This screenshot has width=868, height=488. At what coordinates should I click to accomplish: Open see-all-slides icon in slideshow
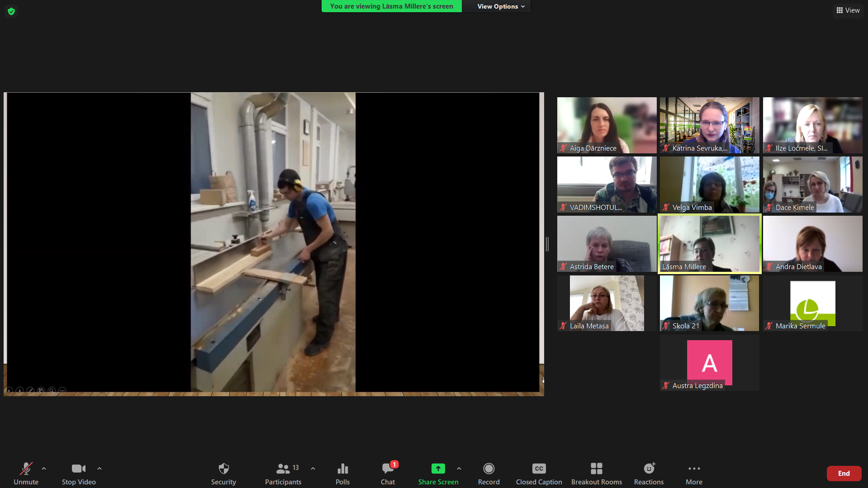[41, 390]
